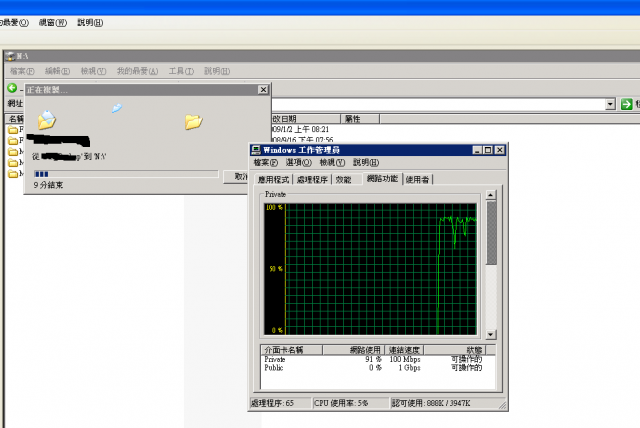Open 我的最愛 menu in Explorer window

(137, 71)
